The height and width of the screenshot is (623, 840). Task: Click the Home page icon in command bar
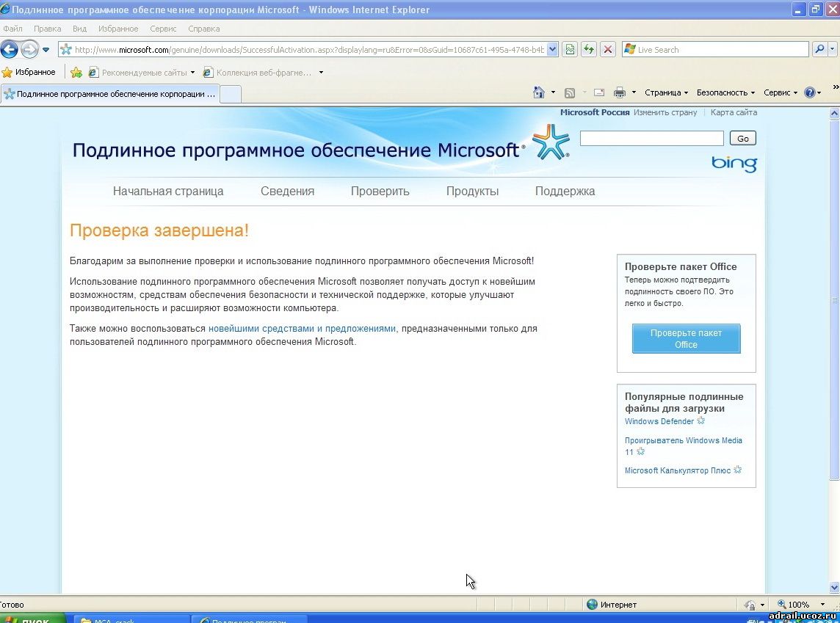(539, 92)
